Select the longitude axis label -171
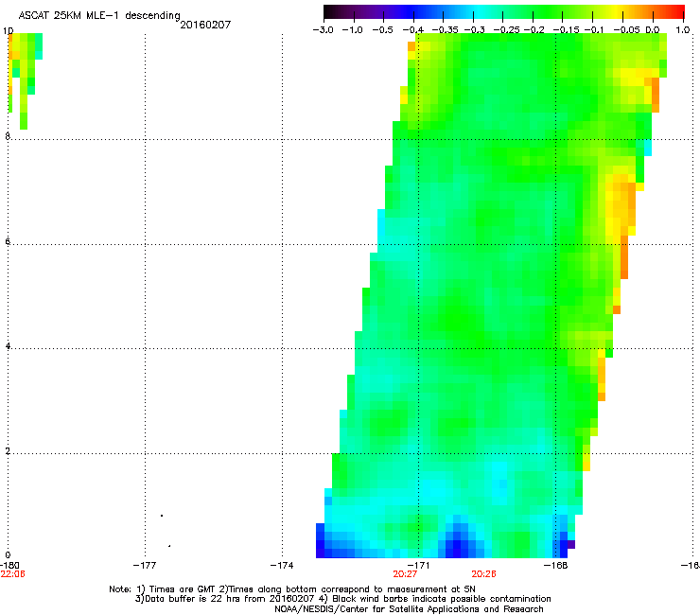Image resolution: width=700 pixels, height=615 pixels. click(x=418, y=566)
